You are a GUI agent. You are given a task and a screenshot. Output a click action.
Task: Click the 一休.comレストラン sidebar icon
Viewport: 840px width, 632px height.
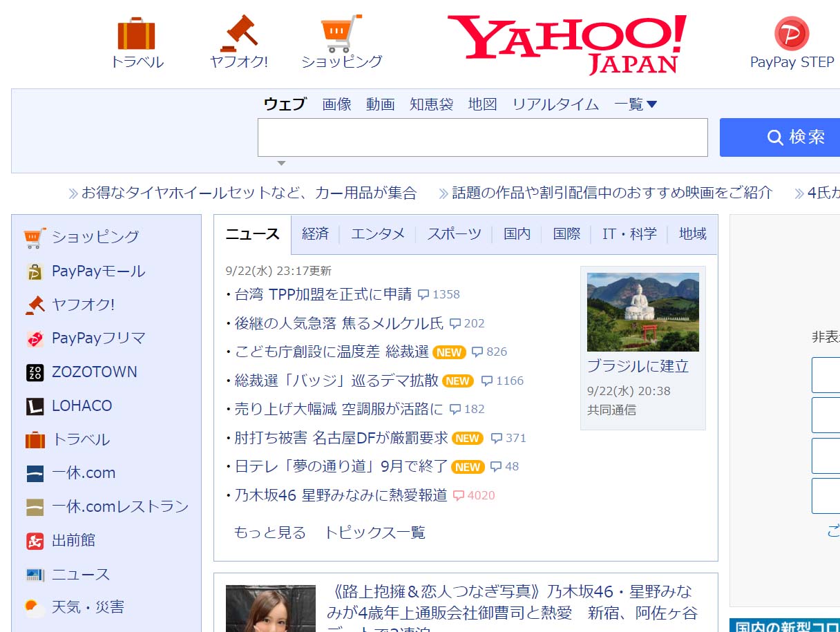[x=35, y=507]
